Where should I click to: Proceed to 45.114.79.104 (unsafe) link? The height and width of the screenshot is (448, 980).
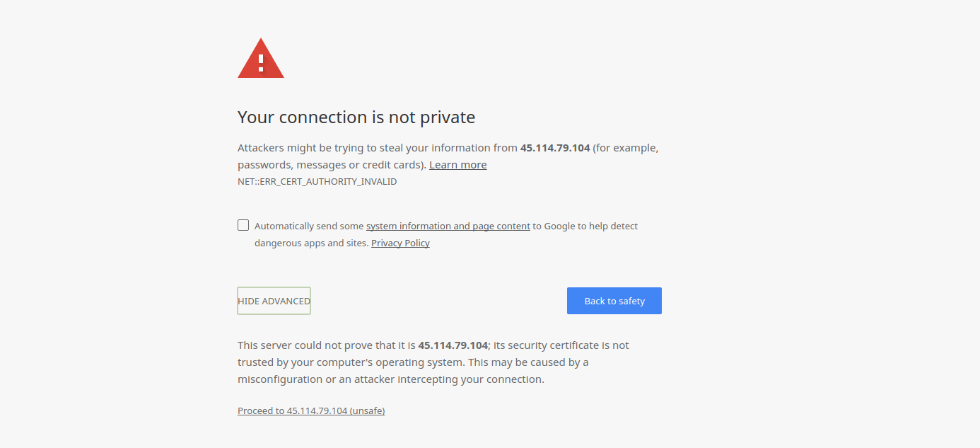coord(311,411)
